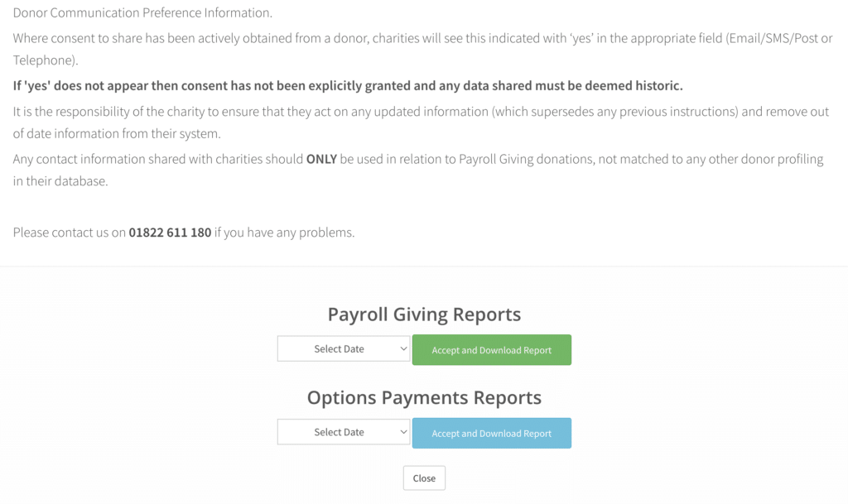Click the blue Accept and Download Report button

[492, 433]
